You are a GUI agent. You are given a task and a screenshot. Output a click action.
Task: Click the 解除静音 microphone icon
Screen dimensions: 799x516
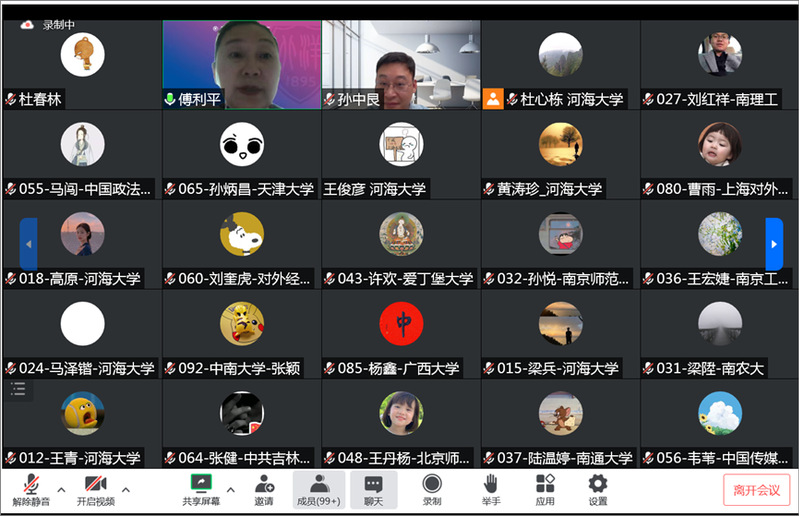pos(31,484)
